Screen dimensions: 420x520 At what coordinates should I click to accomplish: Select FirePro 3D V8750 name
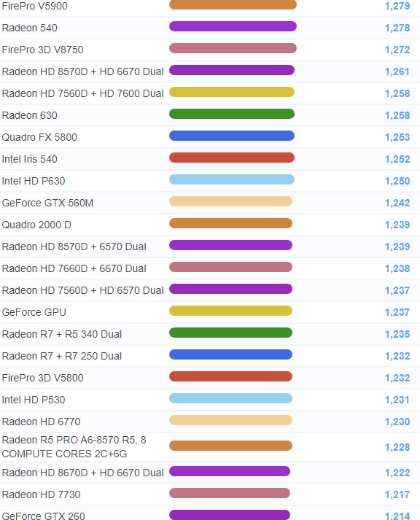click(42, 50)
